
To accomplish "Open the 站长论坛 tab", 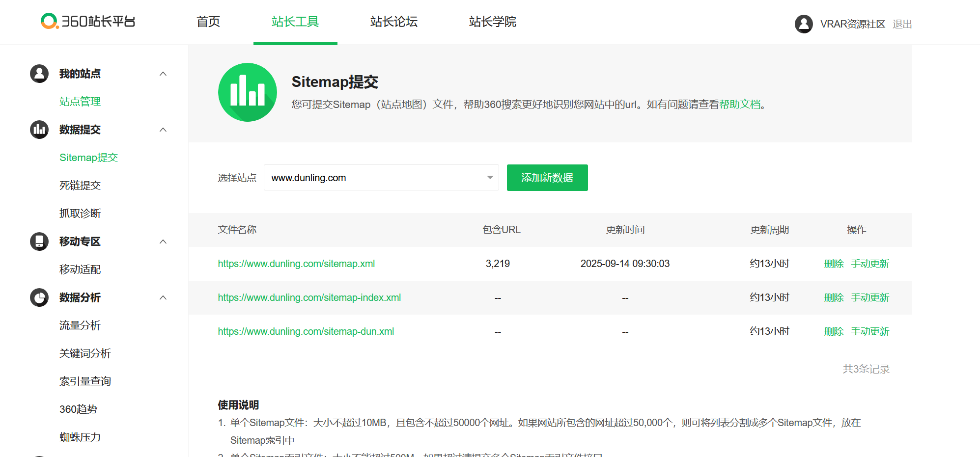I will (x=394, y=22).
